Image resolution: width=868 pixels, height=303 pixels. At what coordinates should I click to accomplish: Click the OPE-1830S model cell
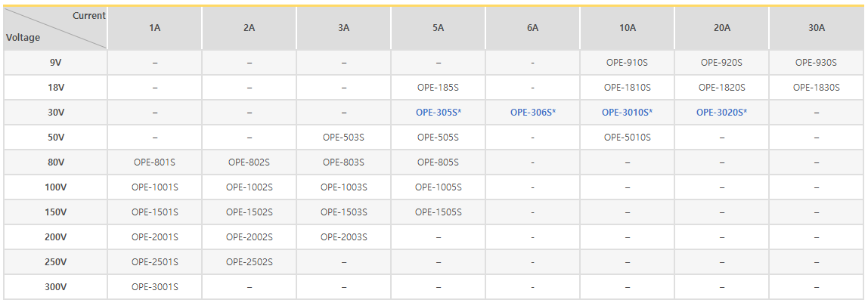coord(816,88)
